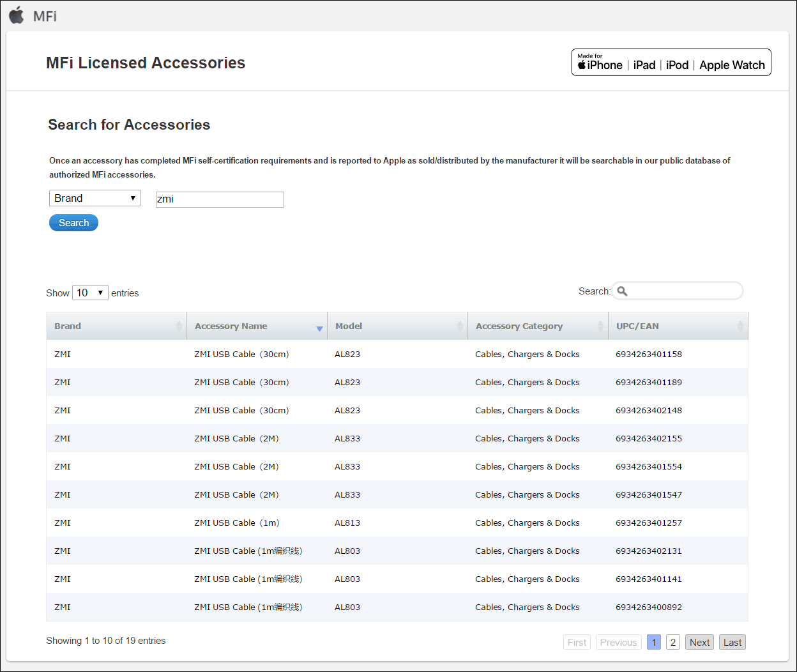Select page 1 in pagination
Image resolution: width=797 pixels, height=672 pixels.
[x=653, y=643]
